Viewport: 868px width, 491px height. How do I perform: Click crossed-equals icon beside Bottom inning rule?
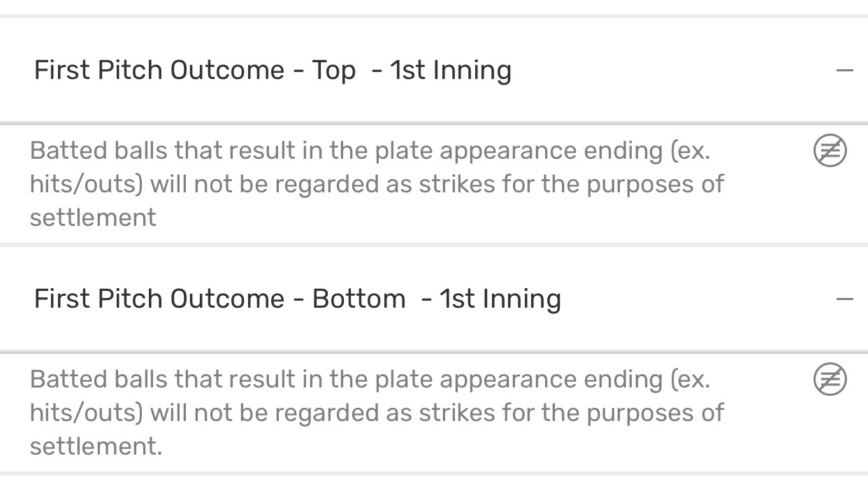pyautogui.click(x=830, y=380)
